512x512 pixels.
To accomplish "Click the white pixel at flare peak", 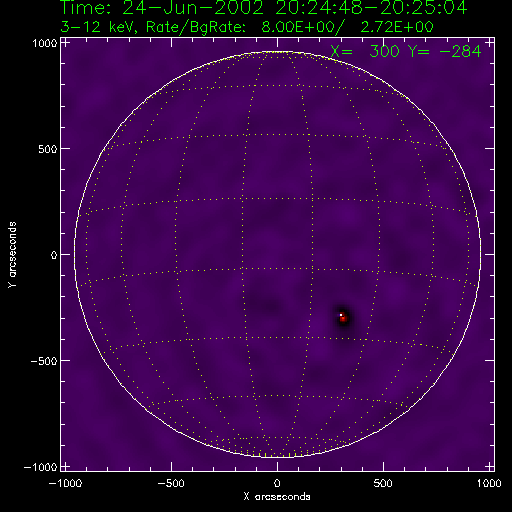I will 341,315.
